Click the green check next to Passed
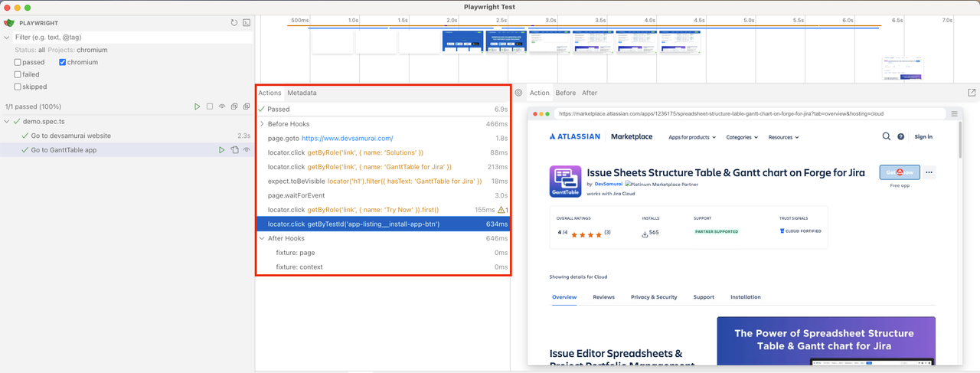 click(x=261, y=109)
